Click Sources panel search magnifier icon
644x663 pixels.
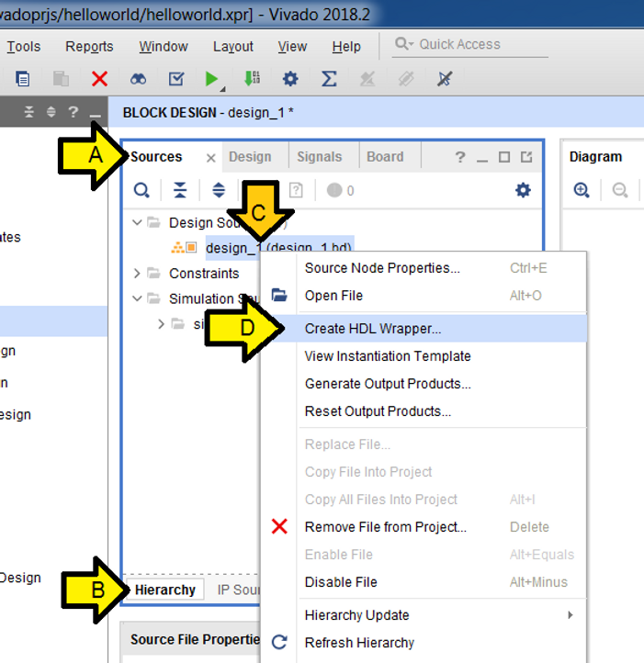141,190
